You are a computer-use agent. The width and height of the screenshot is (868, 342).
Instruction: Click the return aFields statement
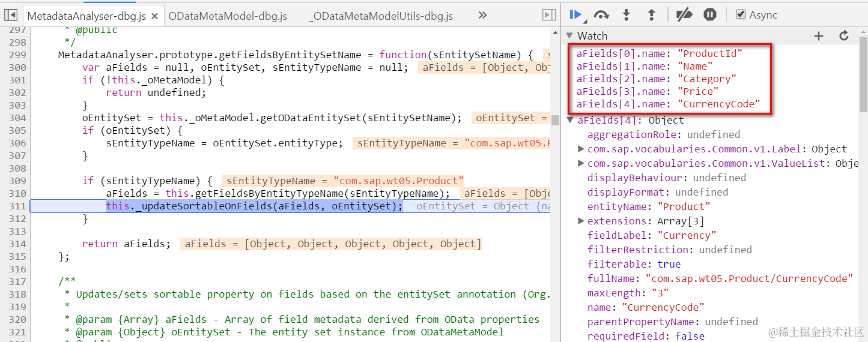coord(126,244)
